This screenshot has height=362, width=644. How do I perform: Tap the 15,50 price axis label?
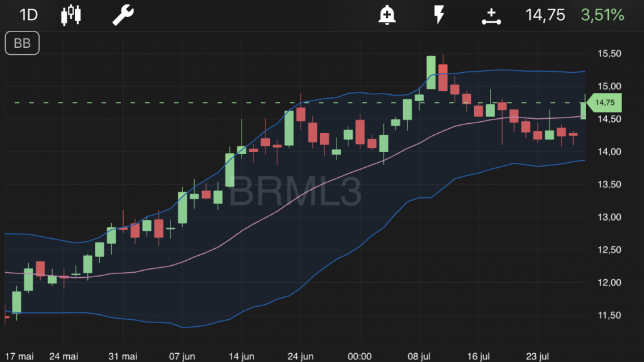click(x=609, y=54)
